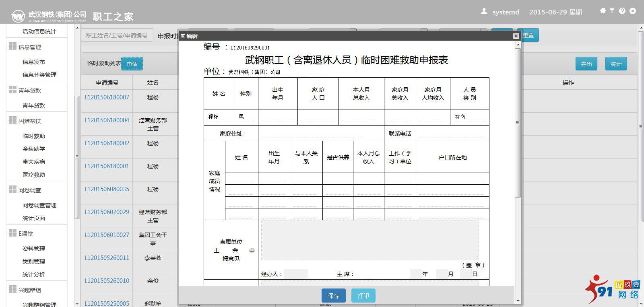The height and width of the screenshot is (307, 644).
Task: Open 类别管理 under E课堂
Action: [34, 262]
